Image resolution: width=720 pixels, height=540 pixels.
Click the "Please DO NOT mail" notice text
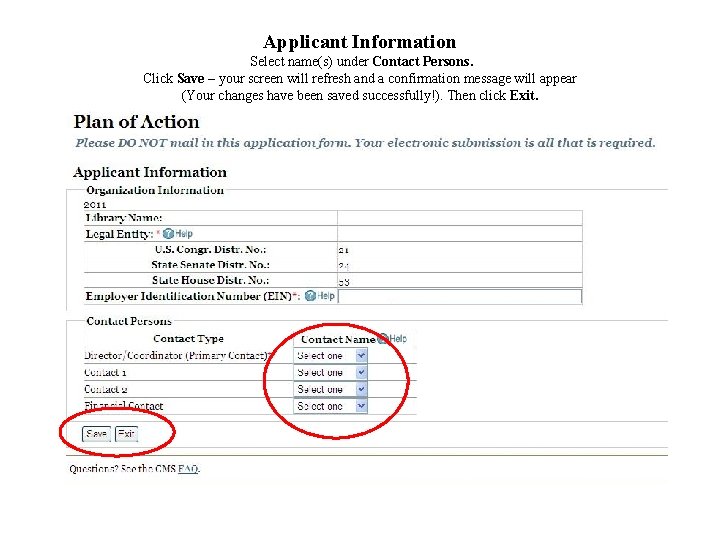pos(365,143)
